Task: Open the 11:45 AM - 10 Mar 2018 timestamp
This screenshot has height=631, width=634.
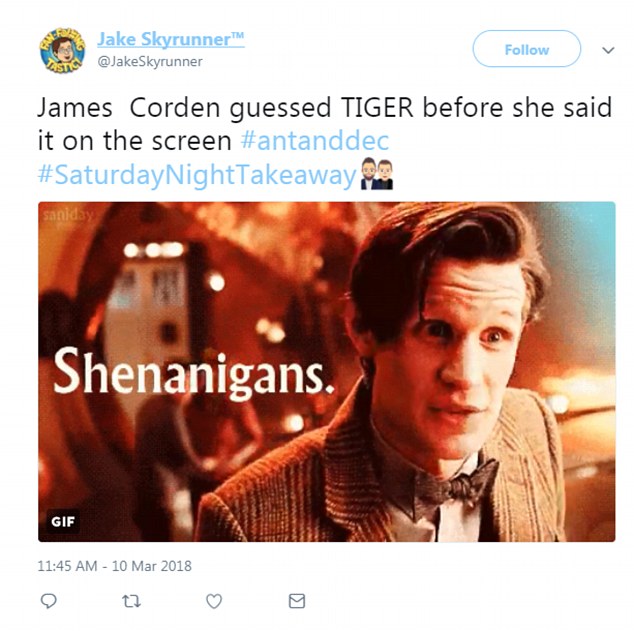Action: point(114,566)
